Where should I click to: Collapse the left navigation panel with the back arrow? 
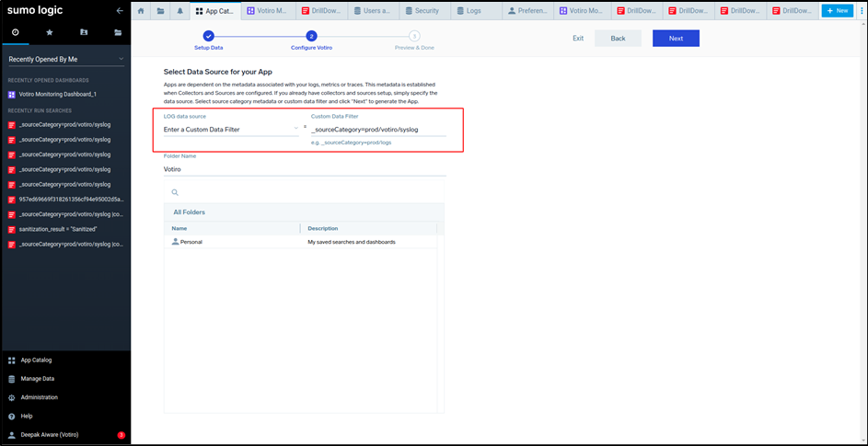[x=120, y=10]
